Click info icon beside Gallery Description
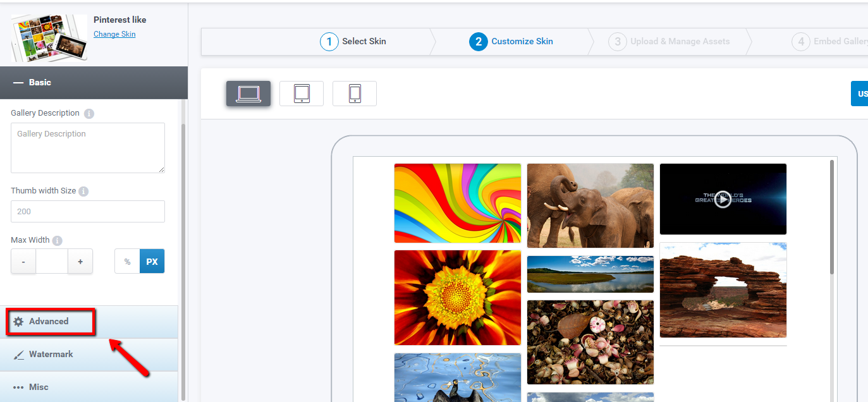 (x=89, y=114)
